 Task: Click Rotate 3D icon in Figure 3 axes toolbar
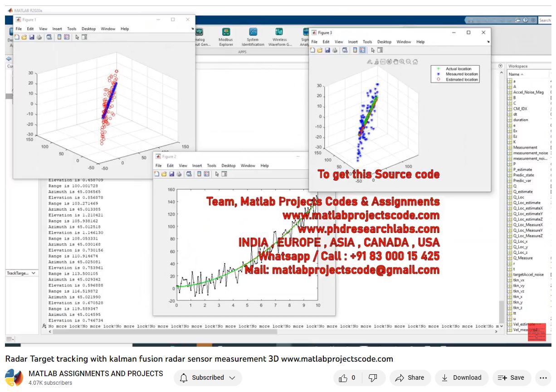389,62
